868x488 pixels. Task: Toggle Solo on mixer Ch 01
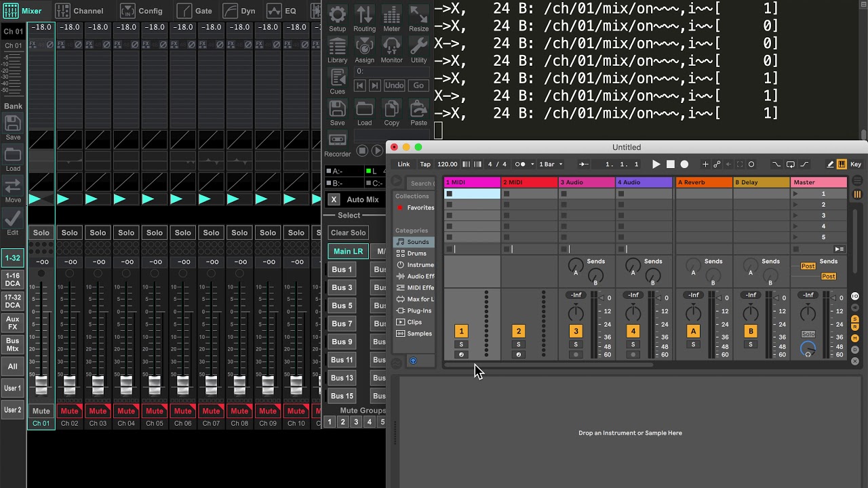[x=41, y=232]
